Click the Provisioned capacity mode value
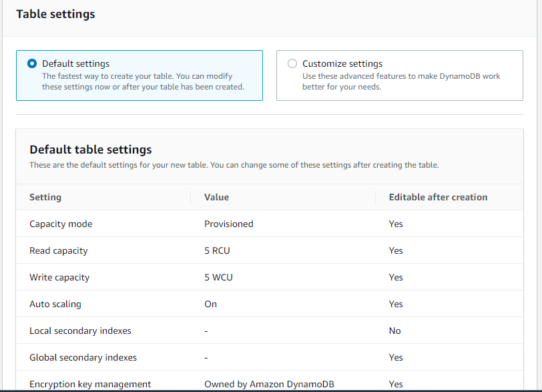Screen dimensions: 542x392 pyautogui.click(x=228, y=224)
